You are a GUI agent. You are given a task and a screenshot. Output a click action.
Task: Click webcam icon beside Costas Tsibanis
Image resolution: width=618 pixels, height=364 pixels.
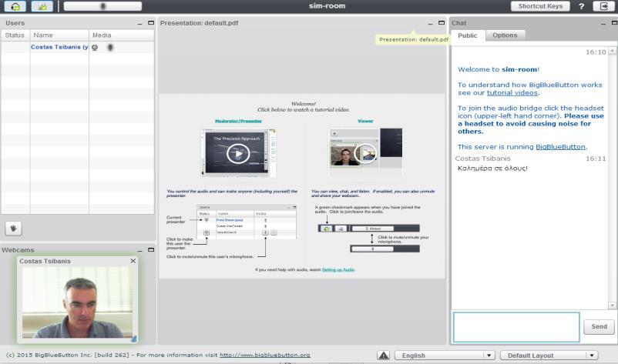point(95,47)
